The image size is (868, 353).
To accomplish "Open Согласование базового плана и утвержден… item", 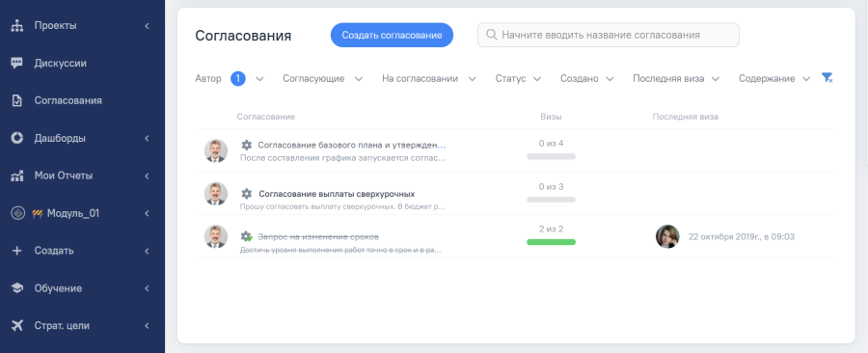I will coord(351,145).
